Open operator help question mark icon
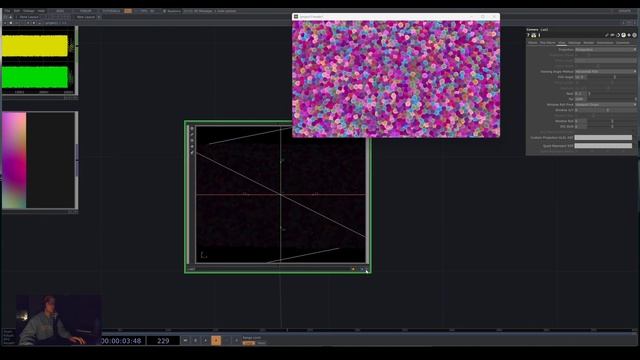The image size is (640, 360). (x=528, y=35)
